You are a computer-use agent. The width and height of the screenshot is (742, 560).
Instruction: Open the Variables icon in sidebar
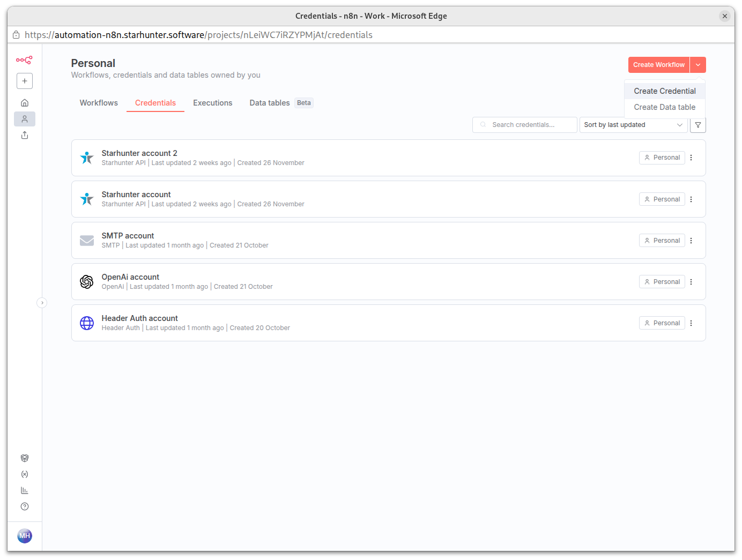25,474
